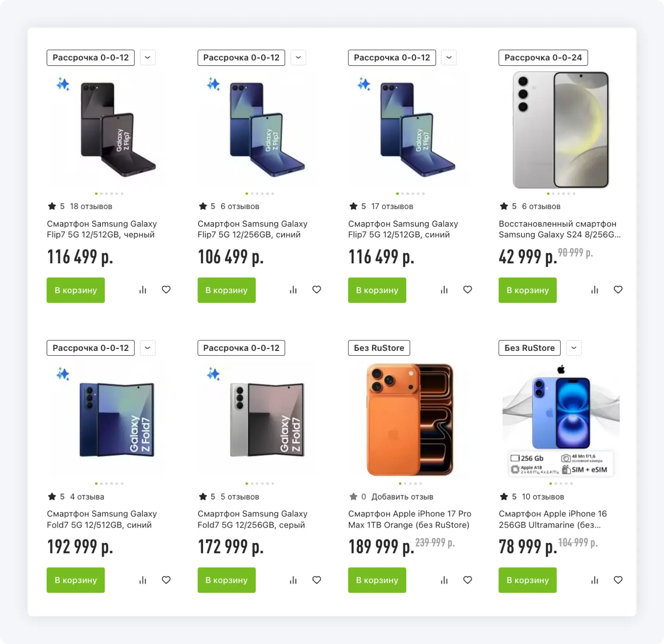Favorite the blue Flip7 12/256GB phone

pyautogui.click(x=317, y=290)
